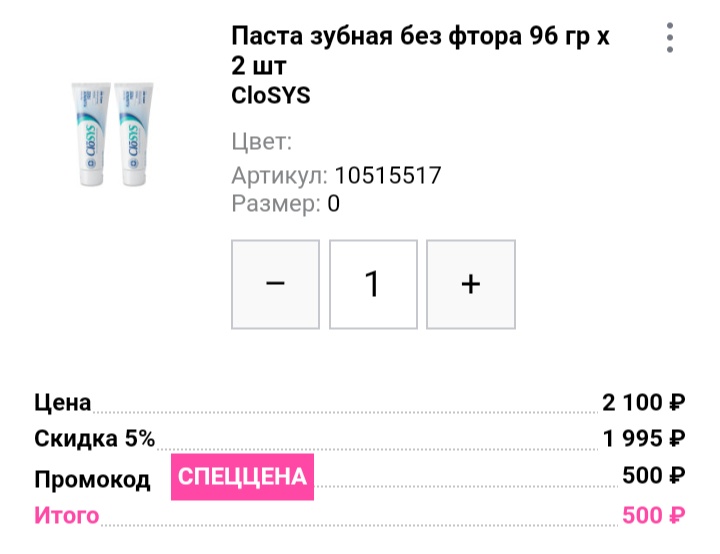
Task: Decrease quantity with the minus button
Action: tap(275, 284)
